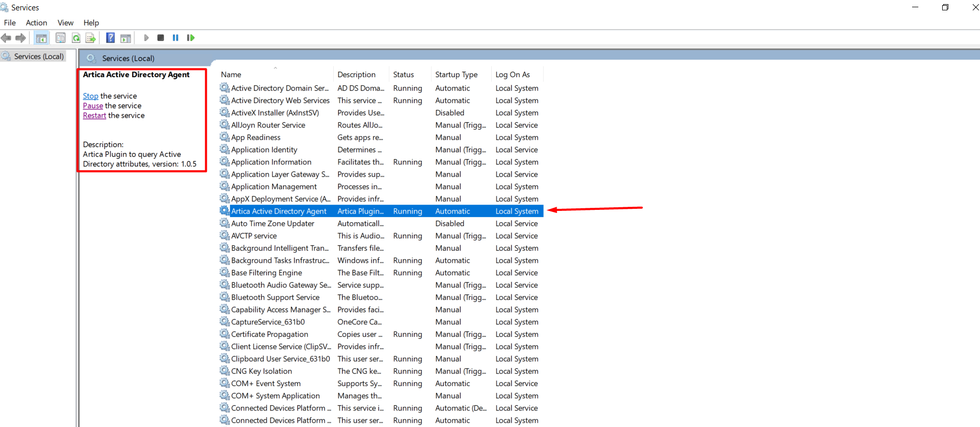This screenshot has height=427, width=980.
Task: Click the Pause the service link
Action: (93, 106)
